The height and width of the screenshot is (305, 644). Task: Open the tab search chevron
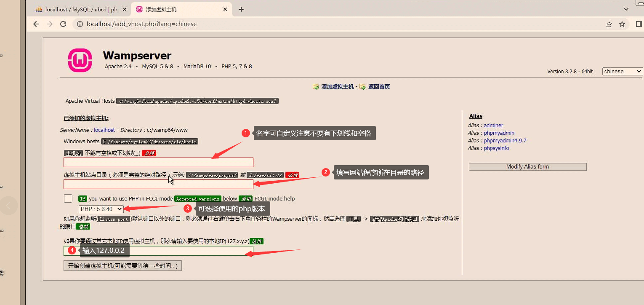point(626,9)
